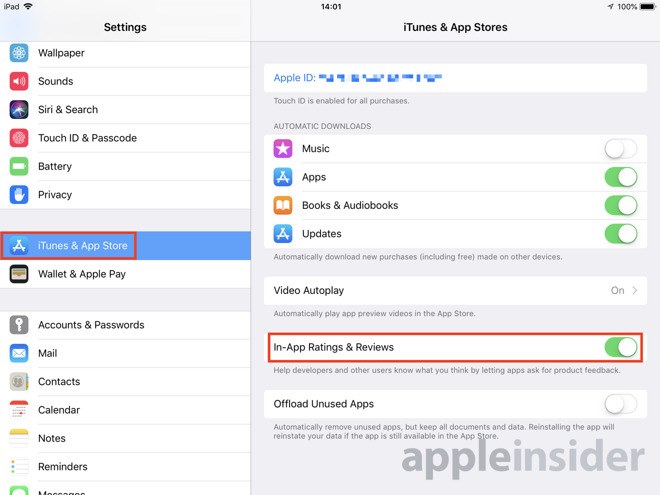Tap the Apple ID link
The width and height of the screenshot is (660, 495).
pyautogui.click(x=357, y=78)
